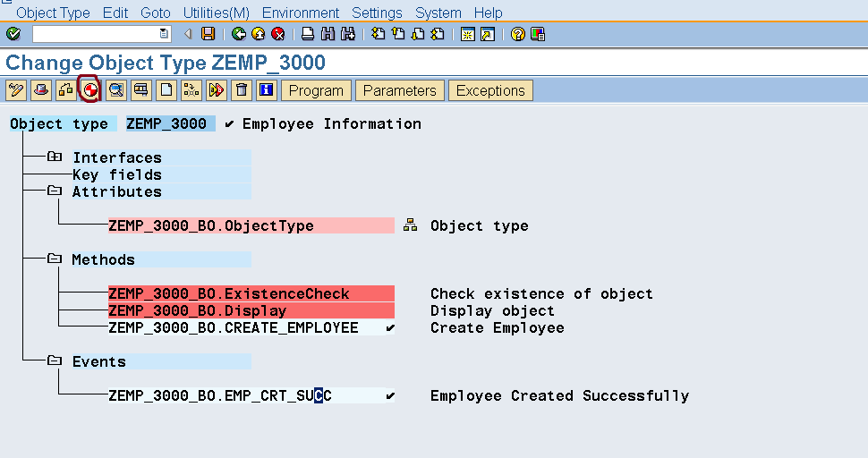Open the System menu
This screenshot has width=868, height=458.
tap(438, 13)
